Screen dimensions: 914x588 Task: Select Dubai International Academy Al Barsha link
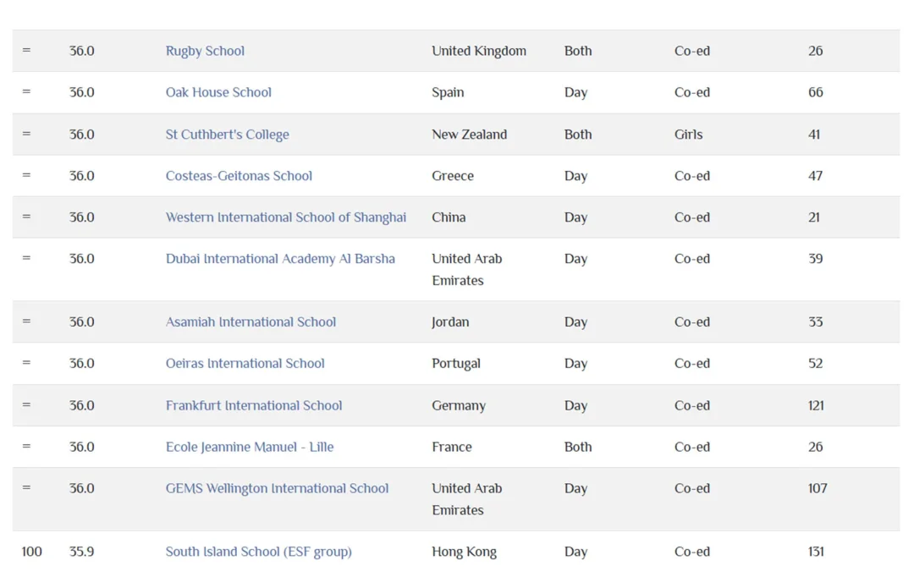(x=280, y=259)
